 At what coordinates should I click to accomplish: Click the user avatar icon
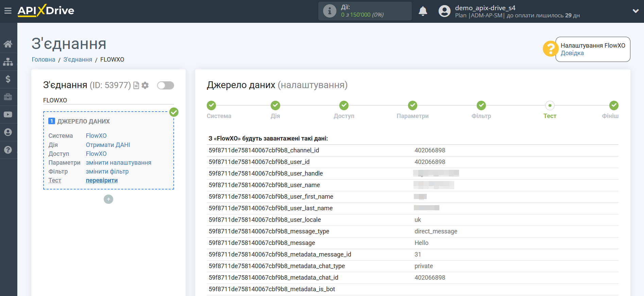point(444,11)
